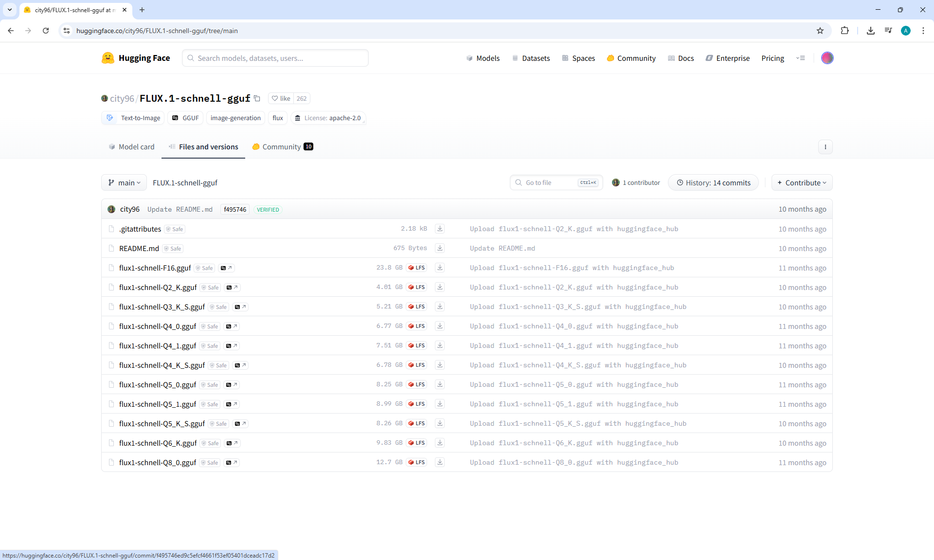
Task: Open the Contribute dropdown
Action: (802, 183)
